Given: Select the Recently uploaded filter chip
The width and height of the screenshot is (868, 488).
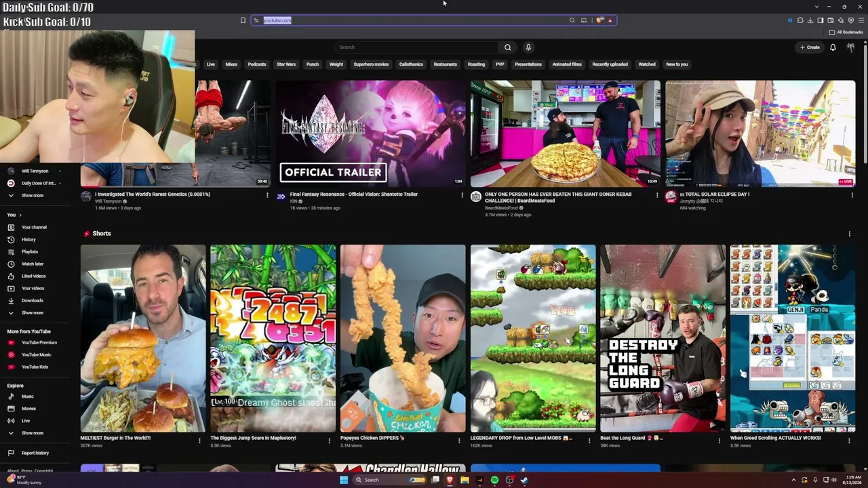Looking at the screenshot, I should [610, 64].
